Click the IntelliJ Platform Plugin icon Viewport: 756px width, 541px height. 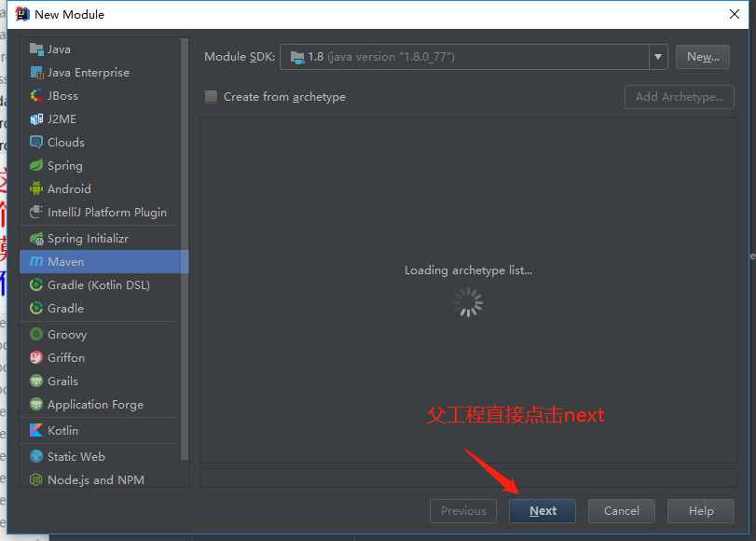(36, 212)
